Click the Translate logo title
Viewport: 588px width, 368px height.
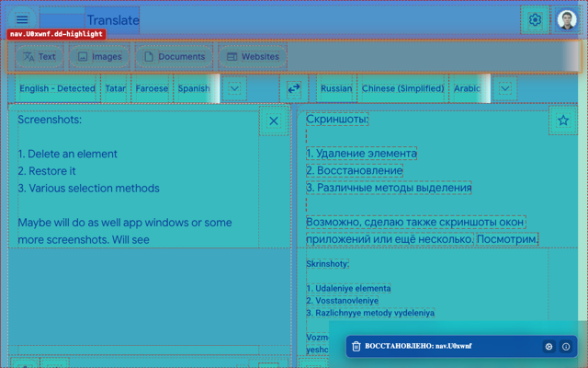pyautogui.click(x=113, y=20)
